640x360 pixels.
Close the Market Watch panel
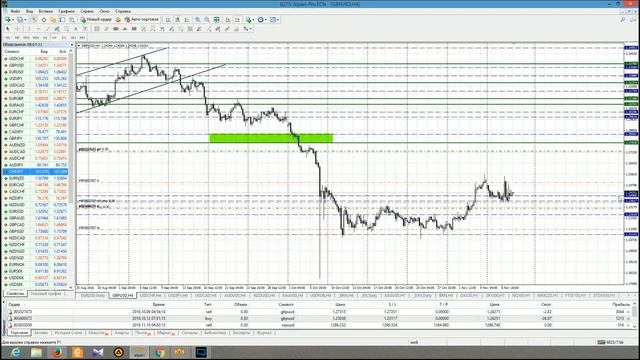coord(72,44)
